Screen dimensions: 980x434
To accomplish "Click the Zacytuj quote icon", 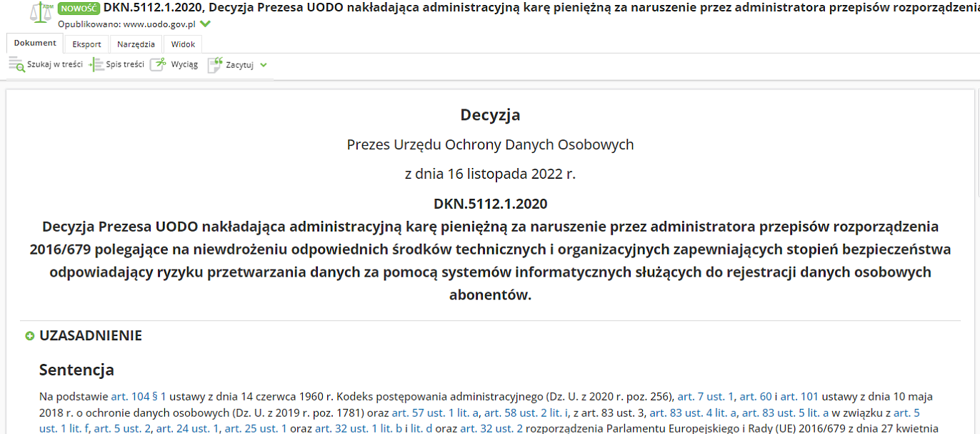I will (x=215, y=65).
